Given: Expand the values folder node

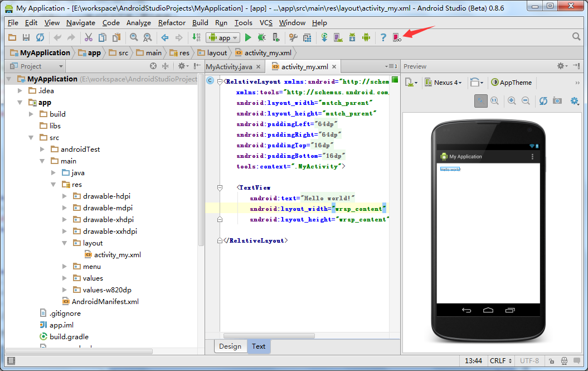Looking at the screenshot, I should tap(65, 278).
